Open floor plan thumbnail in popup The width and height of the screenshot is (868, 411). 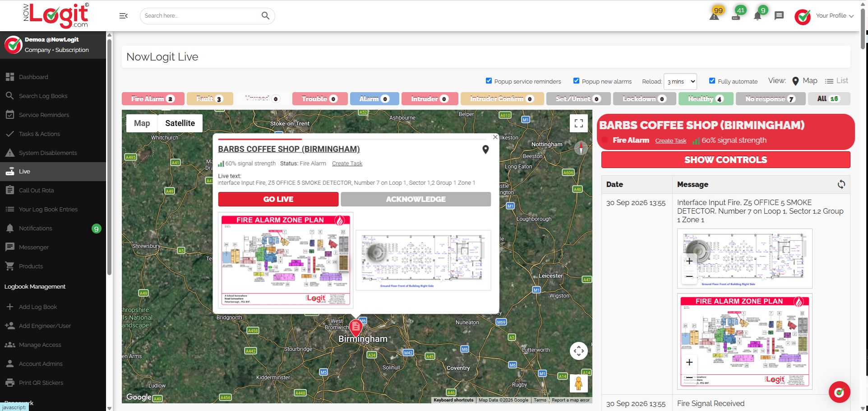tap(423, 260)
